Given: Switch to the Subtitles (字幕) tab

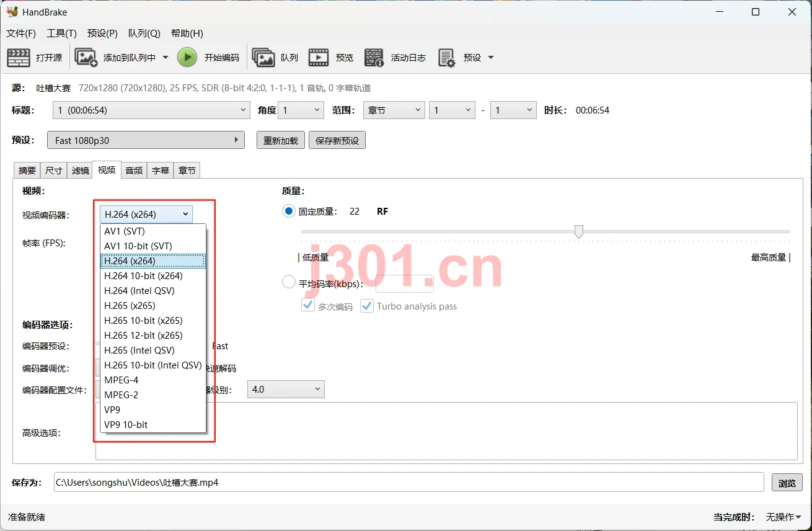Looking at the screenshot, I should click(x=161, y=171).
